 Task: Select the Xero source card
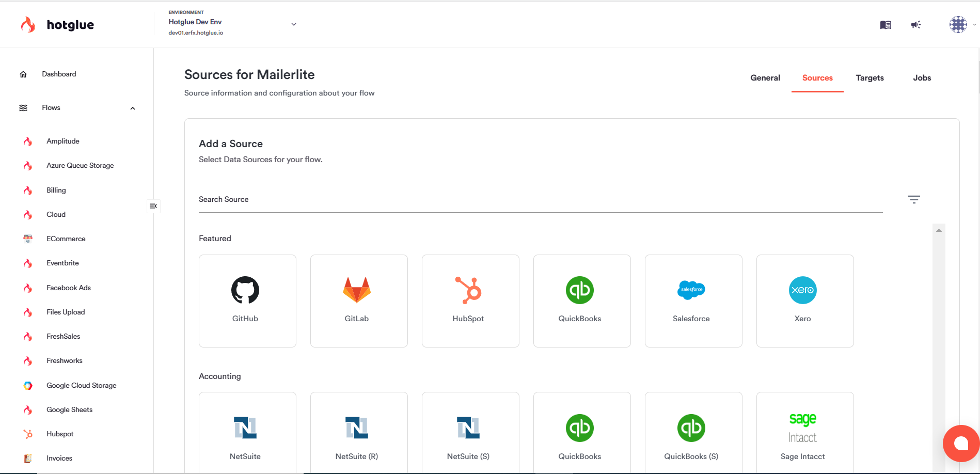[x=805, y=301]
